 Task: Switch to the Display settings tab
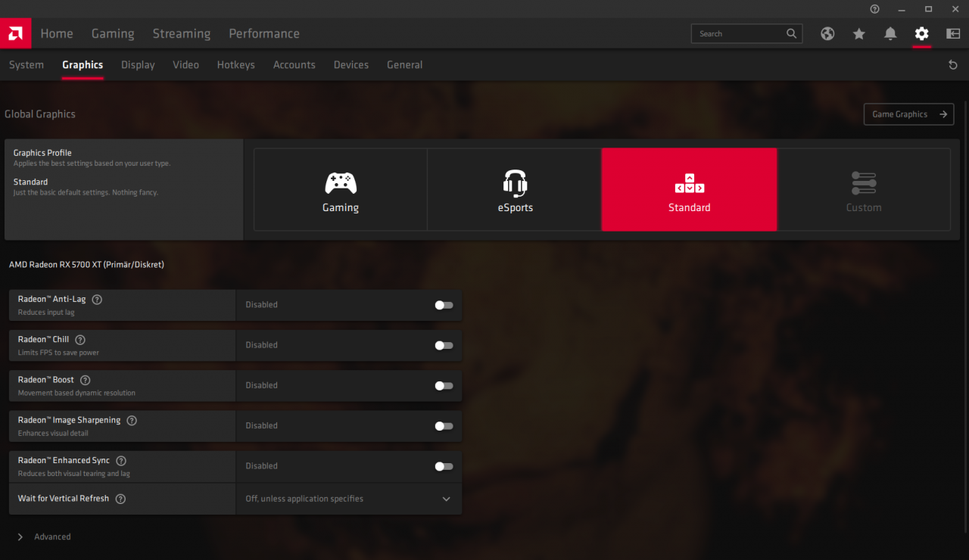[138, 65]
